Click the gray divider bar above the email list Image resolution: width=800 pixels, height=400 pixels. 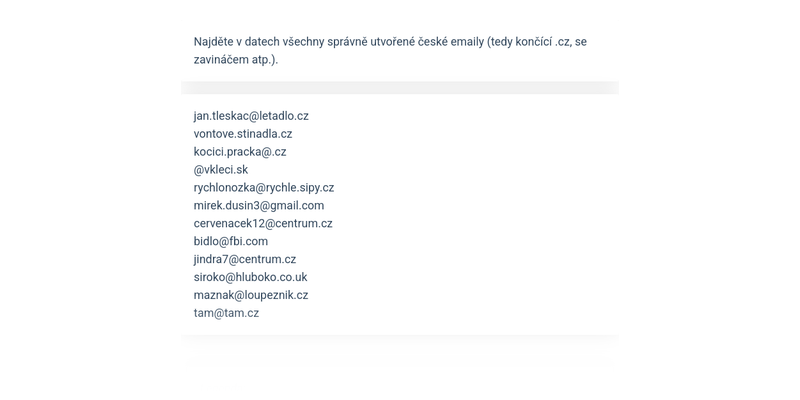point(400,88)
